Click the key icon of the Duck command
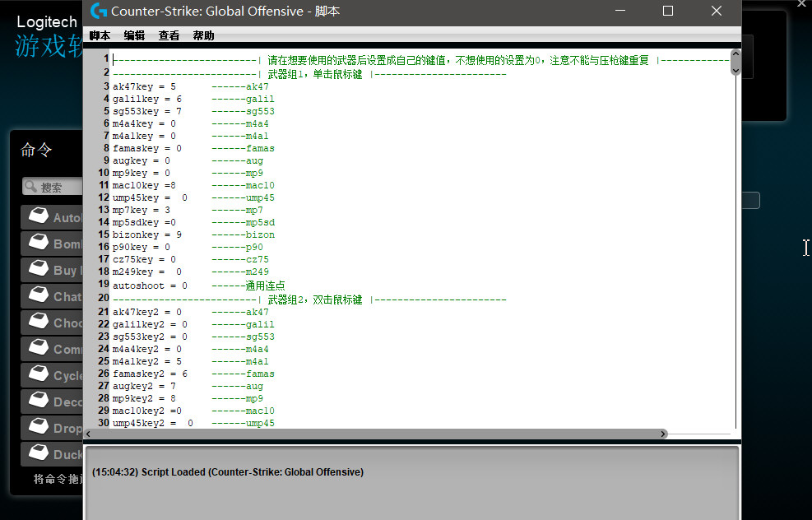This screenshot has width=812, height=520. pyautogui.click(x=39, y=453)
